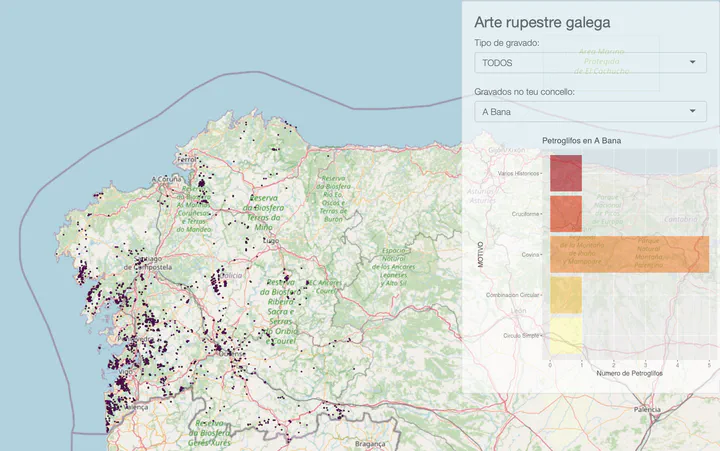720x451 pixels.
Task: Click the 'Numero de Petroglifos' axis title
Action: [x=630, y=373]
